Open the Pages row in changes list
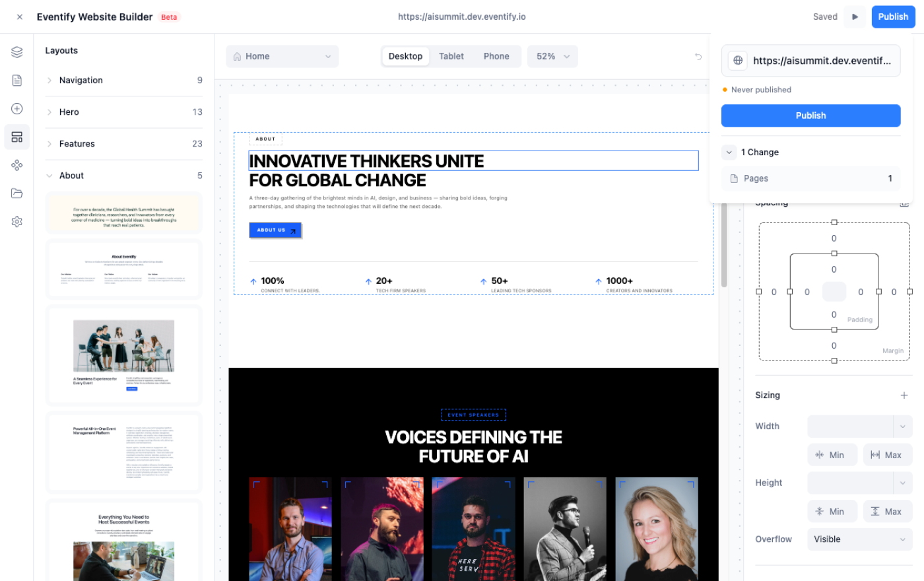 (x=810, y=179)
